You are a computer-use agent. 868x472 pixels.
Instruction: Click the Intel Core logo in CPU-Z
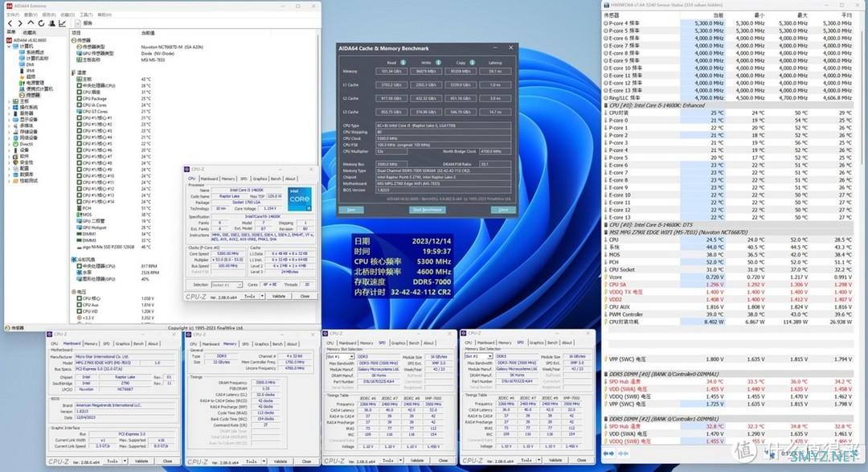coord(300,199)
